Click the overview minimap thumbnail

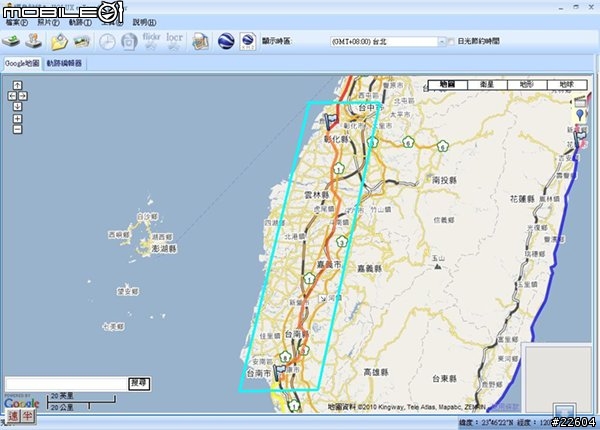558,378
